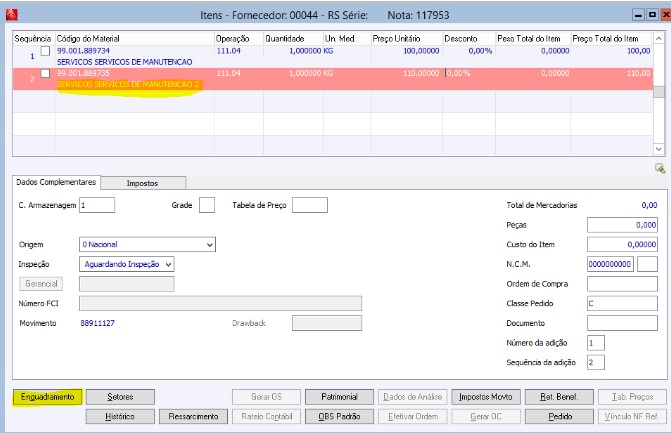
Task: Click the Preço Total do Item header
Action: tap(611, 39)
